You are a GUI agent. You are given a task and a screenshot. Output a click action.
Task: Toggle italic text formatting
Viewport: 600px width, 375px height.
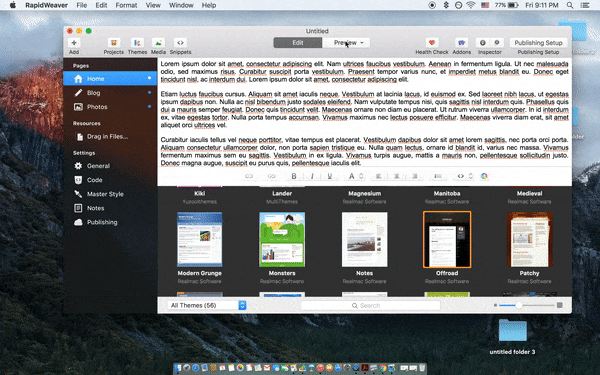pyautogui.click(x=312, y=176)
